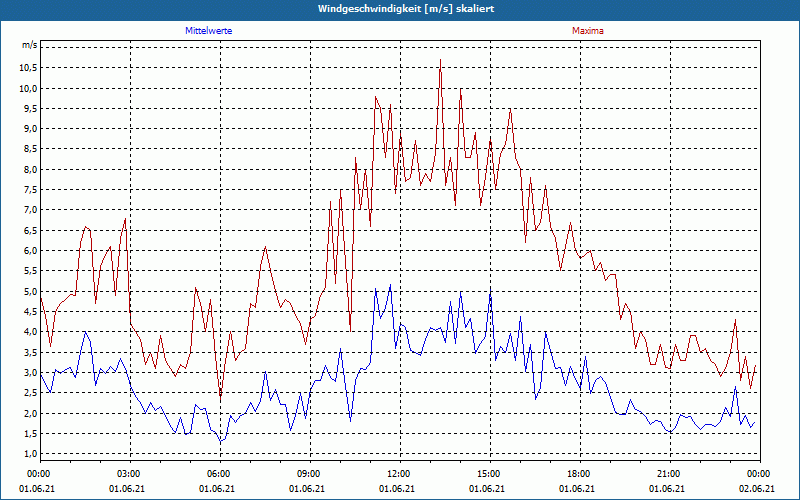Viewport: 800px width, 500px height.
Task: Click the '03:00' time label on the x-axis
Action: 130,474
